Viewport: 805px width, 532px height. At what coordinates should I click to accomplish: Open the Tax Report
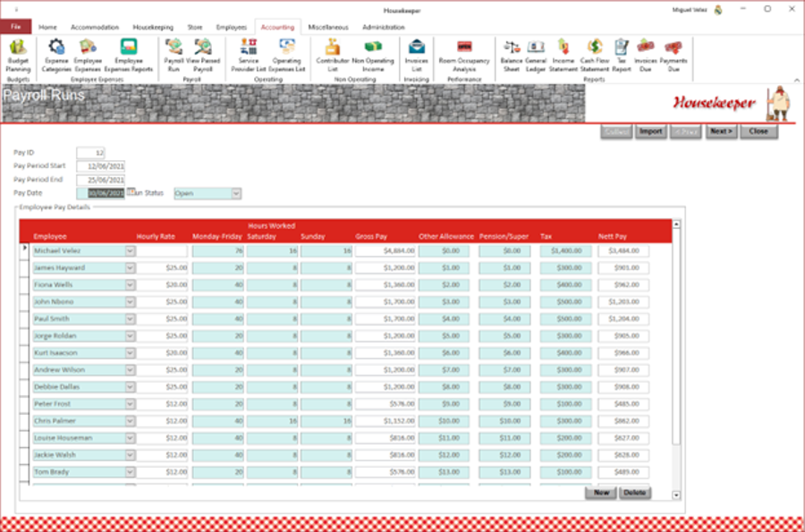622,55
